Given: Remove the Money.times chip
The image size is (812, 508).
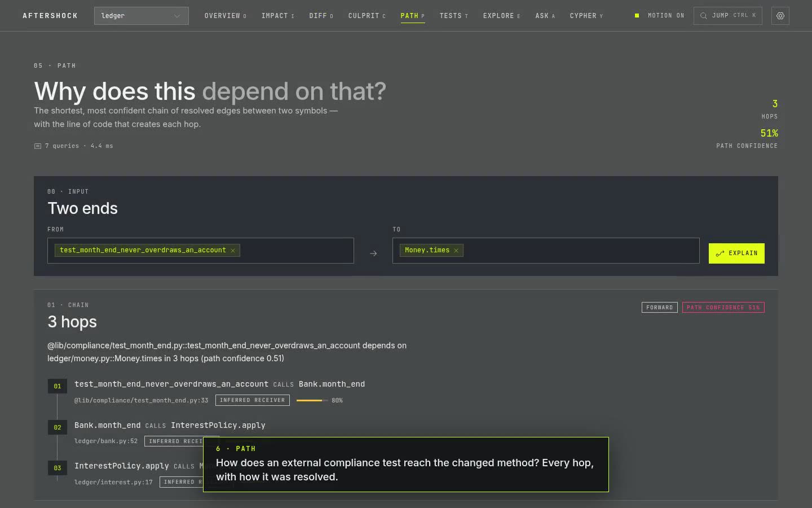Looking at the screenshot, I should click(456, 251).
